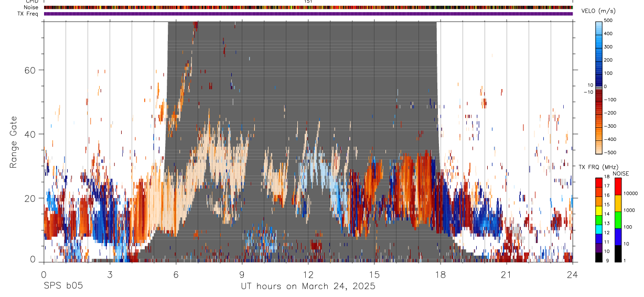The image size is (644, 297).
Task: Click the Noise row label at top
Action: (30, 7)
